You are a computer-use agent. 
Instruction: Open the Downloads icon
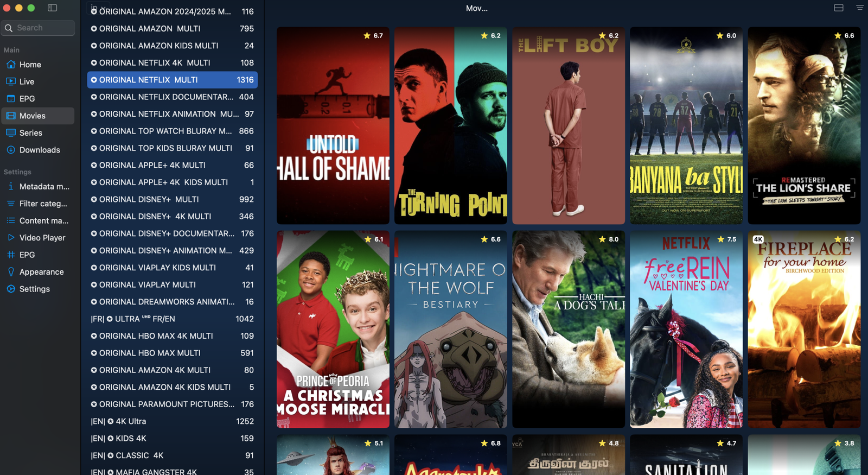click(11, 150)
